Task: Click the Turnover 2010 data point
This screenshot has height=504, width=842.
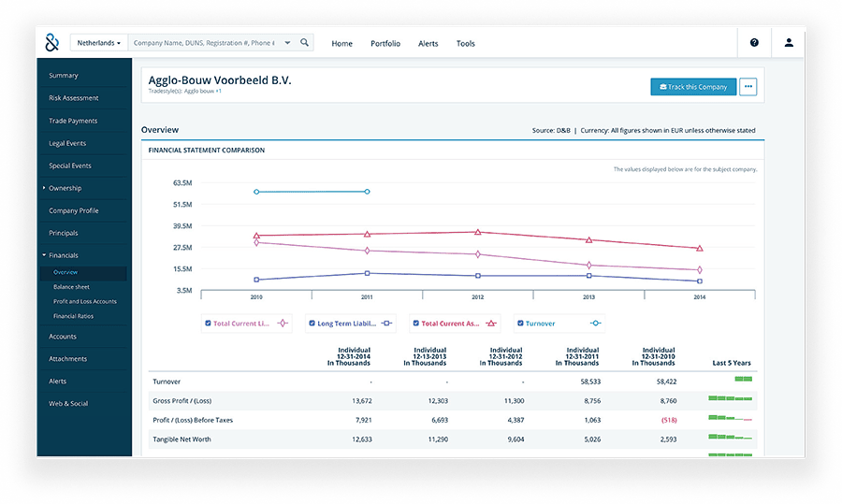Action: (x=256, y=192)
